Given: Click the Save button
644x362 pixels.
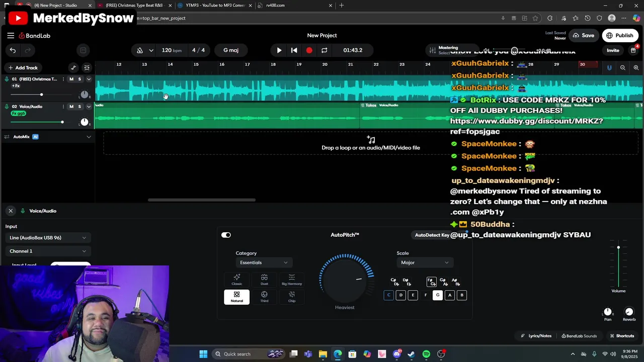Looking at the screenshot, I should coord(584,36).
